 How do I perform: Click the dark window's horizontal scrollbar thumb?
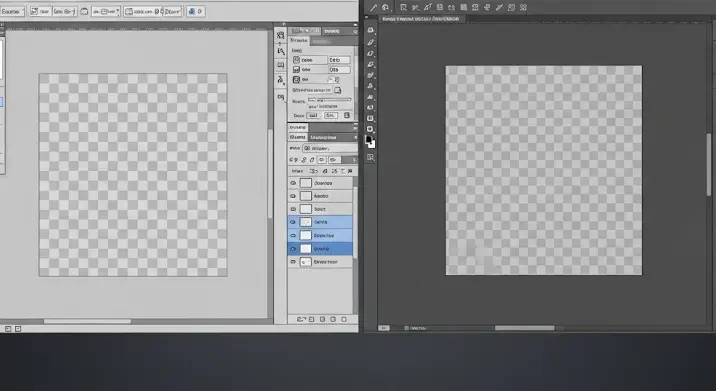(524, 328)
